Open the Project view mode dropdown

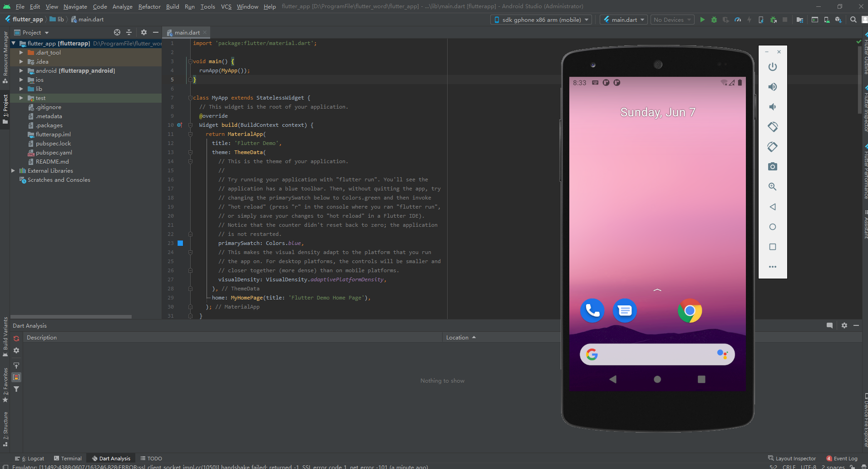(x=32, y=32)
